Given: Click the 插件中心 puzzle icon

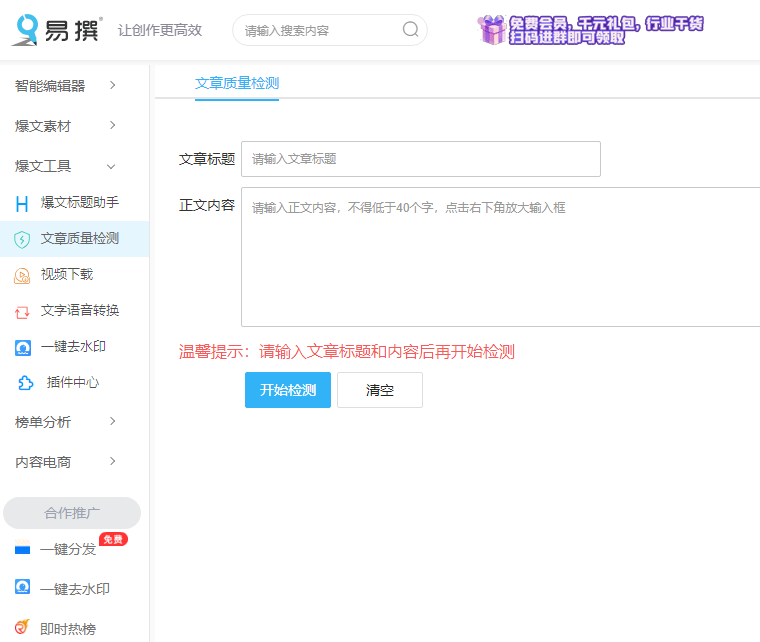Looking at the screenshot, I should 25,383.
